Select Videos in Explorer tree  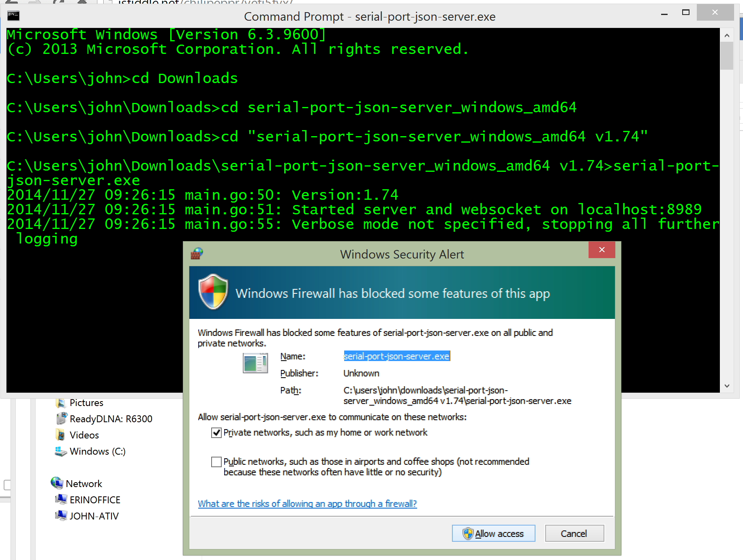click(84, 435)
